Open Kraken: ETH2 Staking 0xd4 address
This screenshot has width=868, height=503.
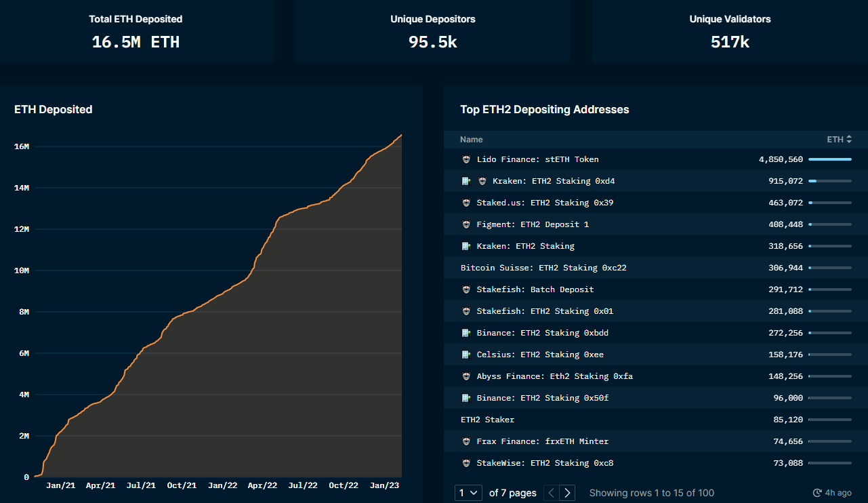[x=554, y=181]
